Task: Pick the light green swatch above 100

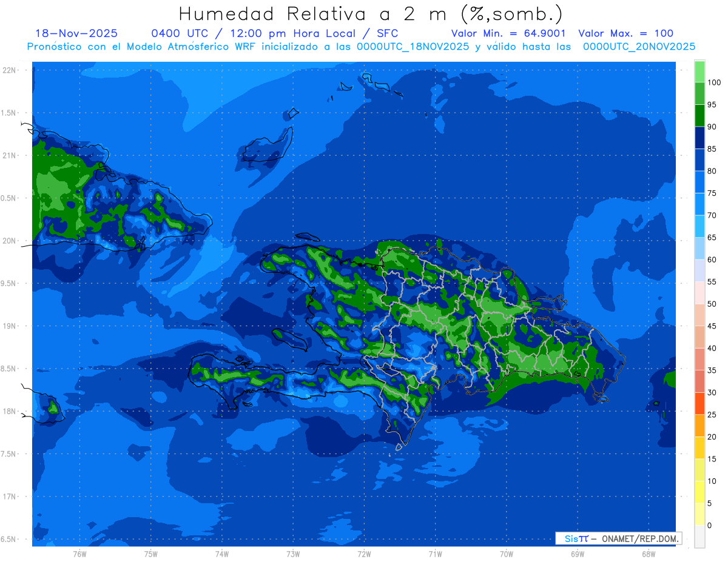Action: click(699, 72)
